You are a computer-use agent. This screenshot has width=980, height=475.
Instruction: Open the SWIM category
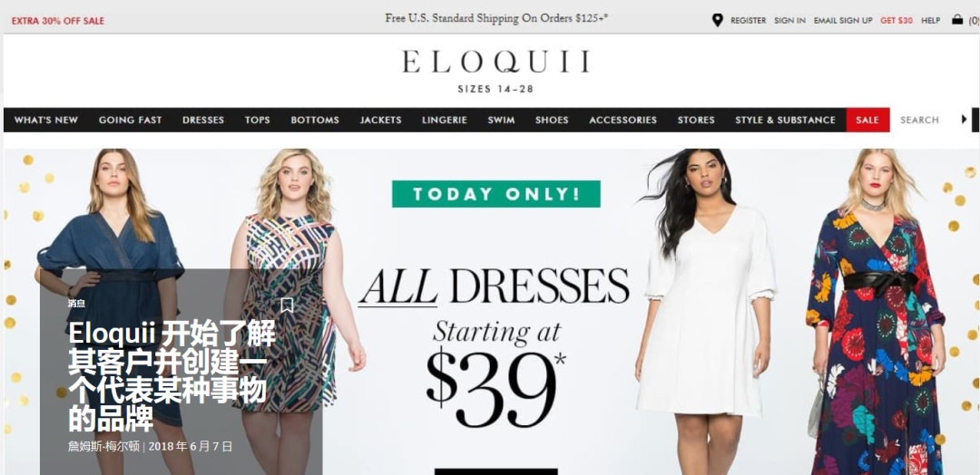click(501, 120)
